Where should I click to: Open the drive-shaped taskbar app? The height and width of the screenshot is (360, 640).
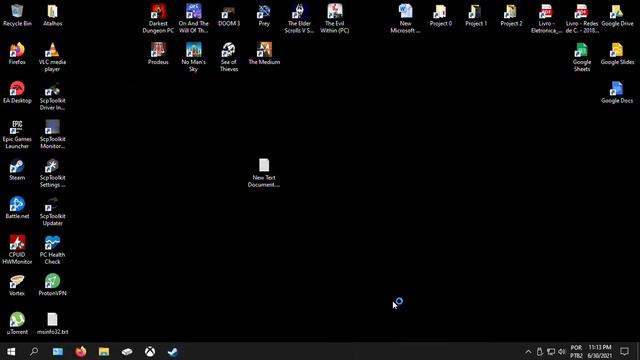pos(127,351)
